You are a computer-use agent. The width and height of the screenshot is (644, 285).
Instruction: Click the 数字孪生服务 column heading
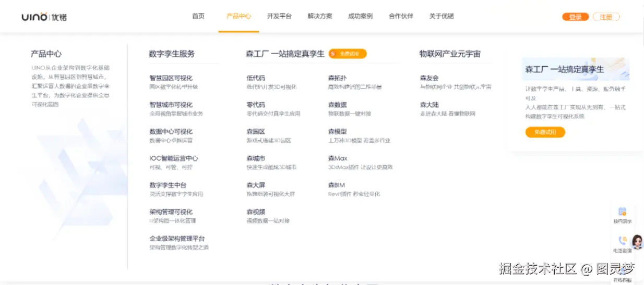tap(172, 54)
